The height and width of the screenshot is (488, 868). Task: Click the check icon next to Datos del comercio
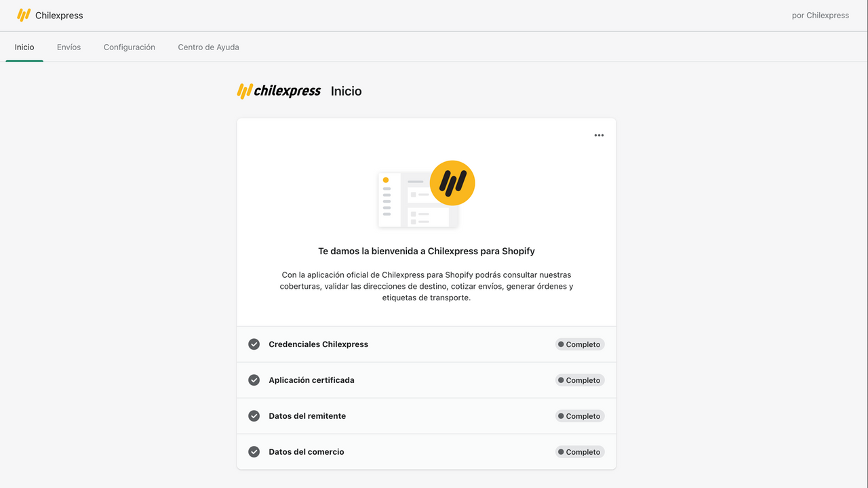click(254, 451)
